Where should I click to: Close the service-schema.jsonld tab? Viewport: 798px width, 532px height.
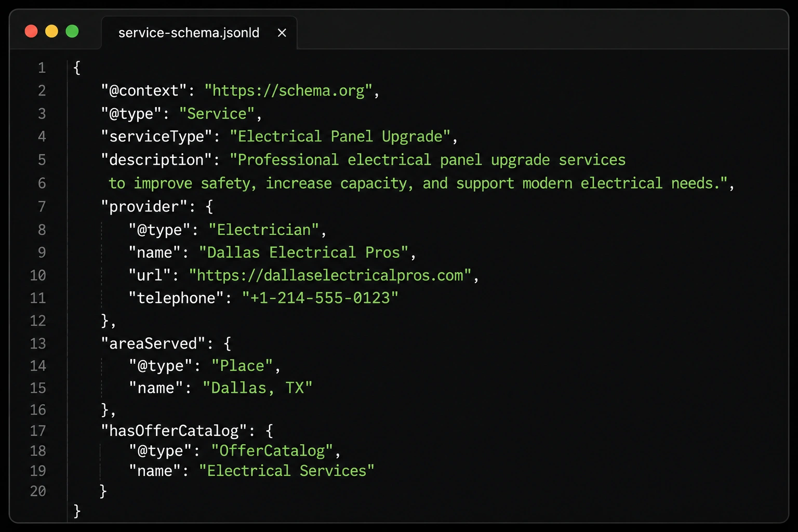282,33
